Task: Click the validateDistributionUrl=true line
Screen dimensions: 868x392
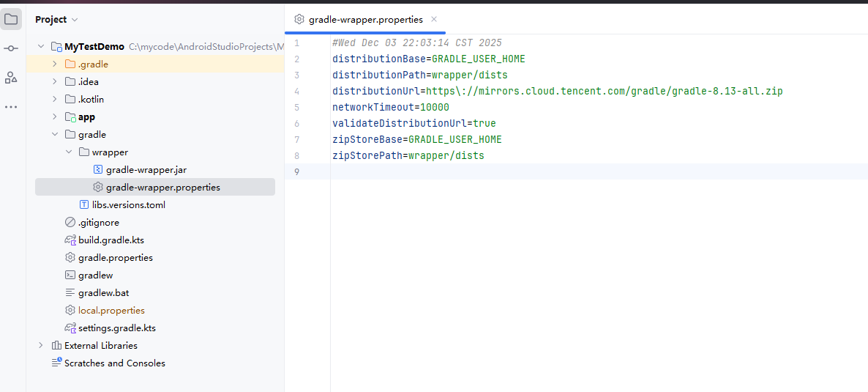Action: [x=414, y=123]
